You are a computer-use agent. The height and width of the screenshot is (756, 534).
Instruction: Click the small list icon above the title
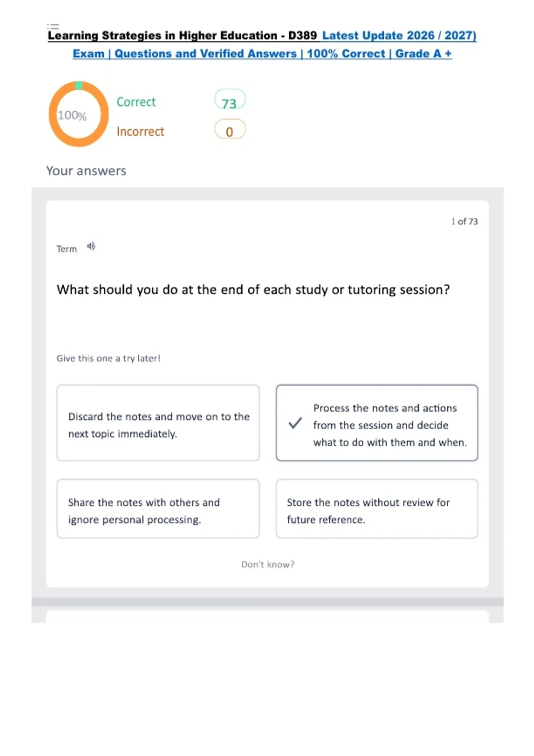click(53, 27)
